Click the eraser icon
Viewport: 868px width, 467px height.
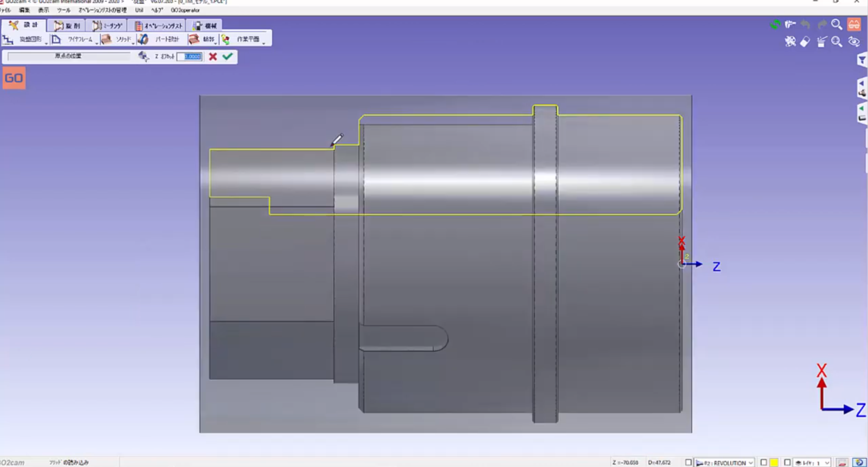805,42
